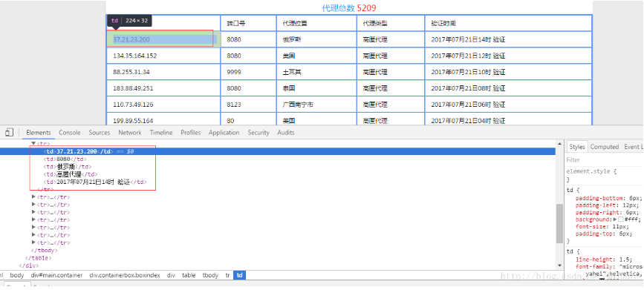This screenshot has height=290, width=644.
Task: Switch to the Security tab
Action: coord(258,133)
